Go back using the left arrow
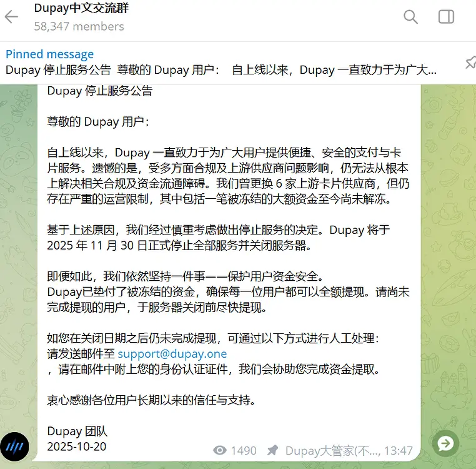476x469 pixels. pyautogui.click(x=11, y=17)
